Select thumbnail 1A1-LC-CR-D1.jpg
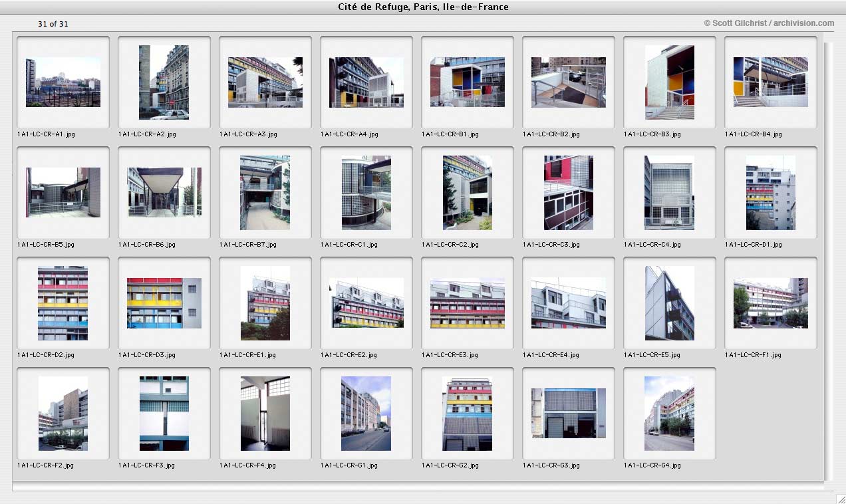Viewport: 846px width, 504px height. [x=771, y=193]
